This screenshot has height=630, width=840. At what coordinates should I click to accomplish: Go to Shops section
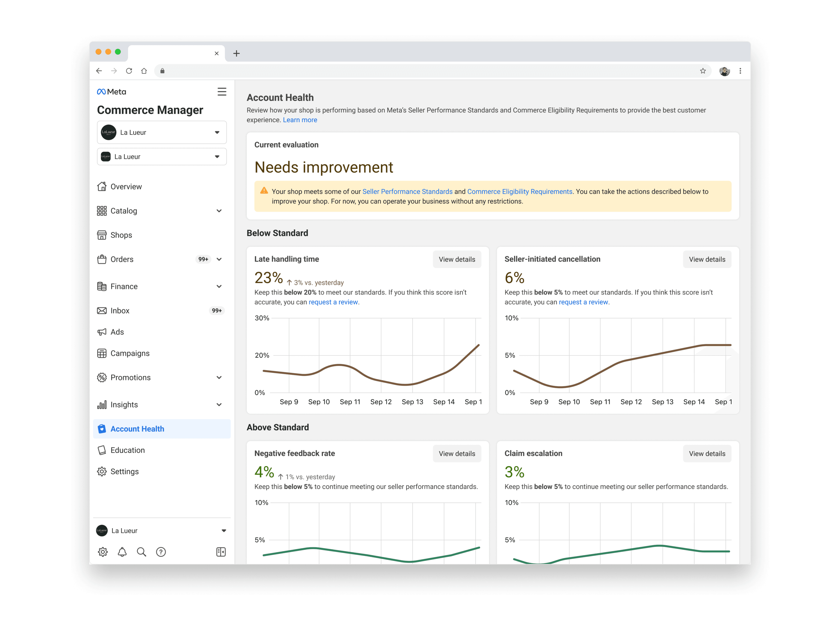point(162,235)
